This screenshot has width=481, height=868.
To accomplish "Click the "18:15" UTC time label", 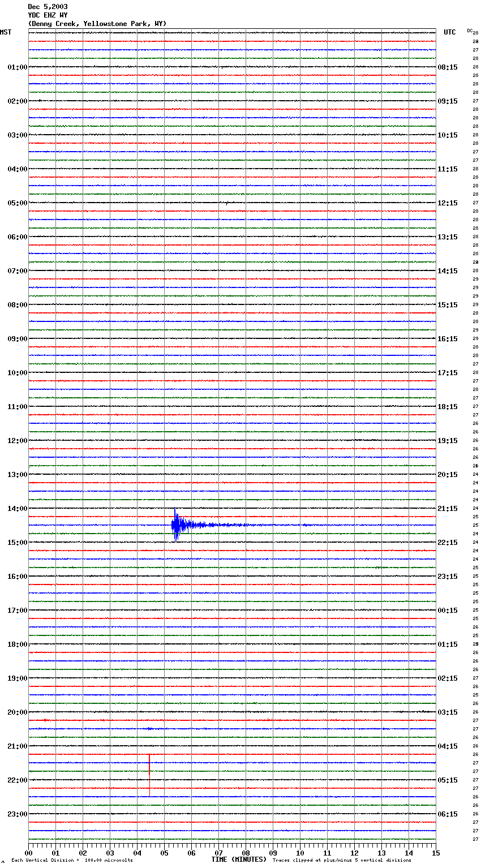I will coord(448,407).
